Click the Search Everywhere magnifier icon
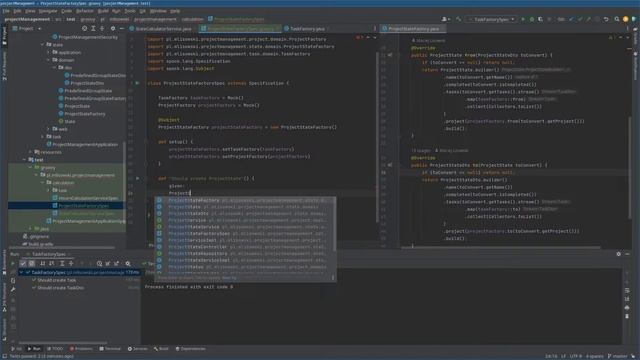Screen dimensions: 640x360 tap(617, 19)
